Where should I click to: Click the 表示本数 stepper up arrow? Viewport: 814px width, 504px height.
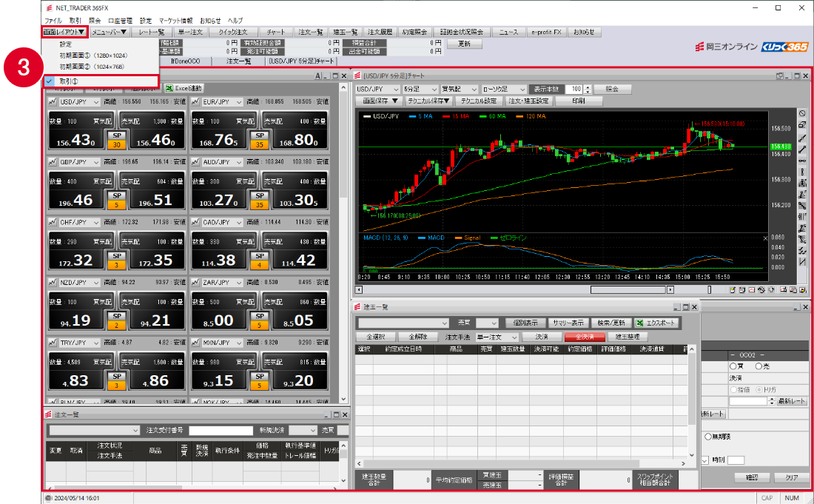(x=588, y=87)
